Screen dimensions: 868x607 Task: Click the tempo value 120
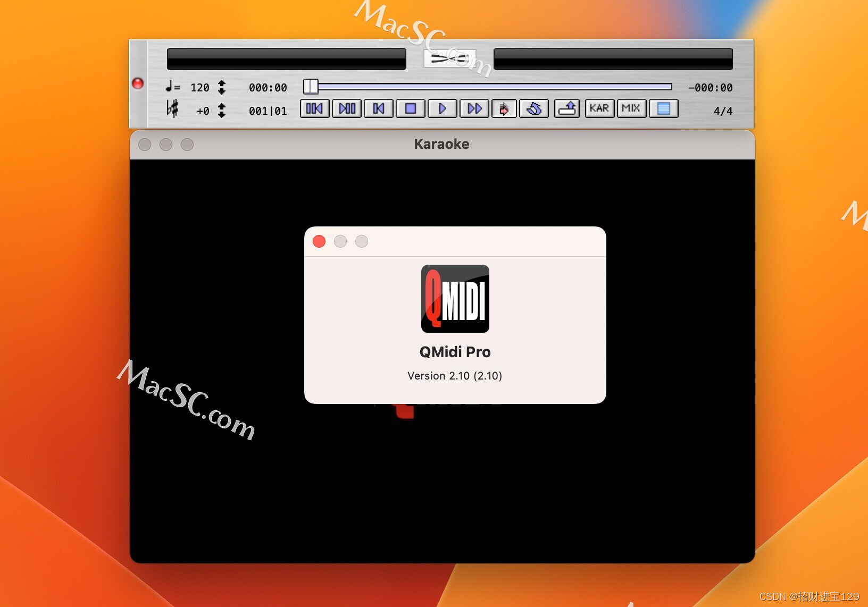[x=200, y=88]
